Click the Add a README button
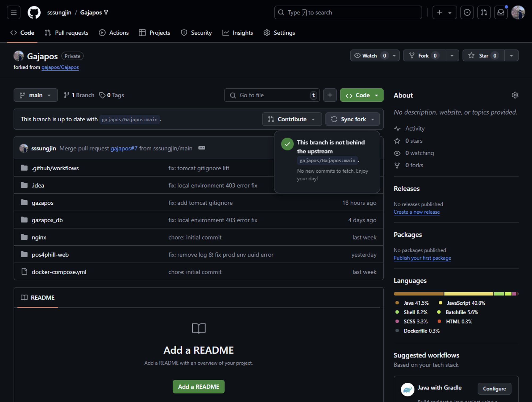The height and width of the screenshot is (402, 532). (x=198, y=387)
